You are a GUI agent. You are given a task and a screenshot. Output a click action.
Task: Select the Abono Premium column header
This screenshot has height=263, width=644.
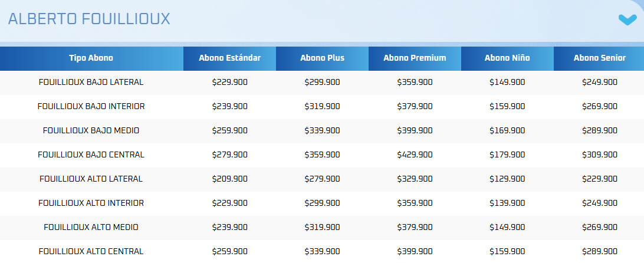coord(415,58)
